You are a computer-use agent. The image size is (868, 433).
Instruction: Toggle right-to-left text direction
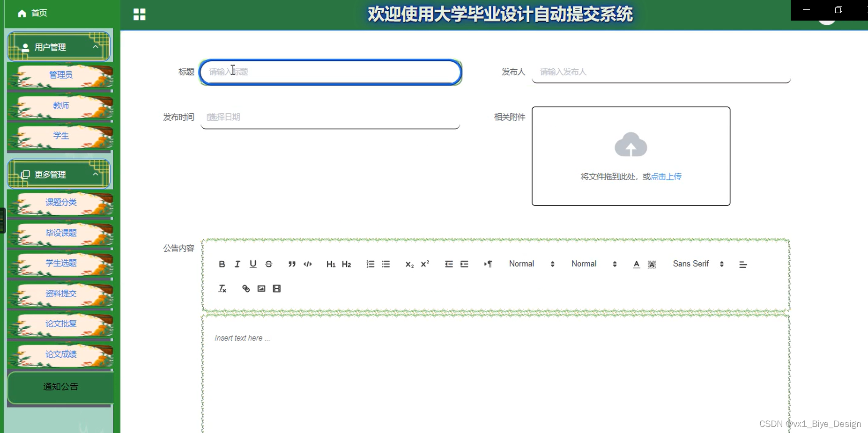point(488,264)
